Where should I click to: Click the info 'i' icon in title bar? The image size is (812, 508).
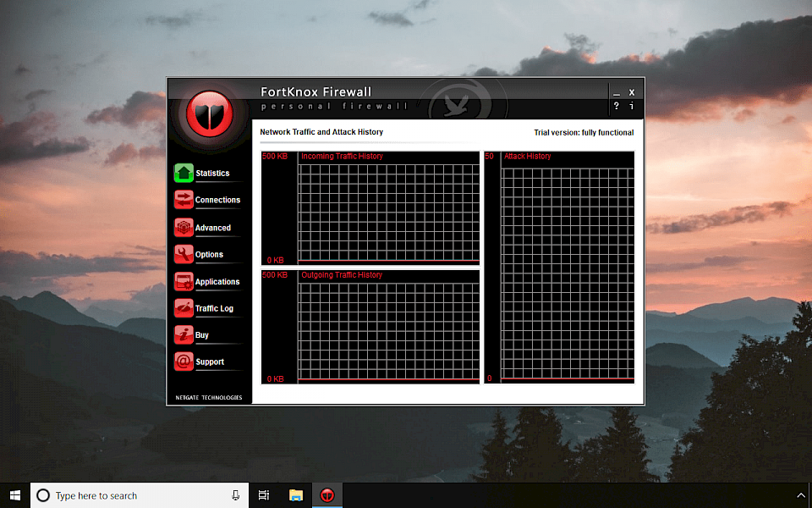pyautogui.click(x=631, y=106)
